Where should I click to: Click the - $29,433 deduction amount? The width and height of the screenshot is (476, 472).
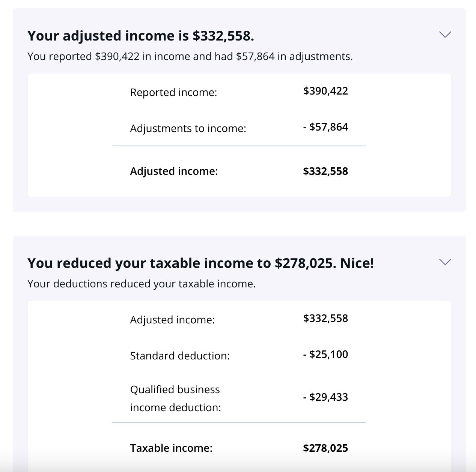(x=325, y=397)
